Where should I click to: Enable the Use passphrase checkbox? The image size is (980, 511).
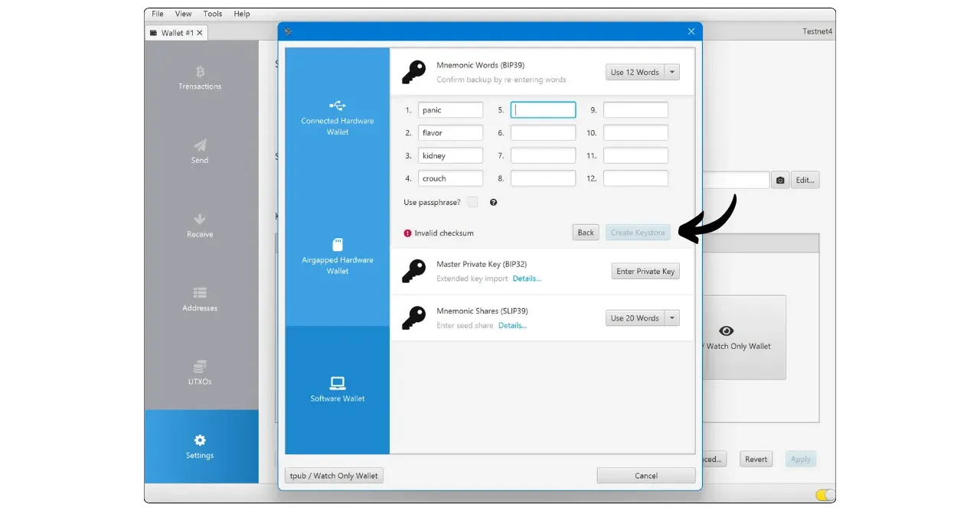[x=473, y=203]
